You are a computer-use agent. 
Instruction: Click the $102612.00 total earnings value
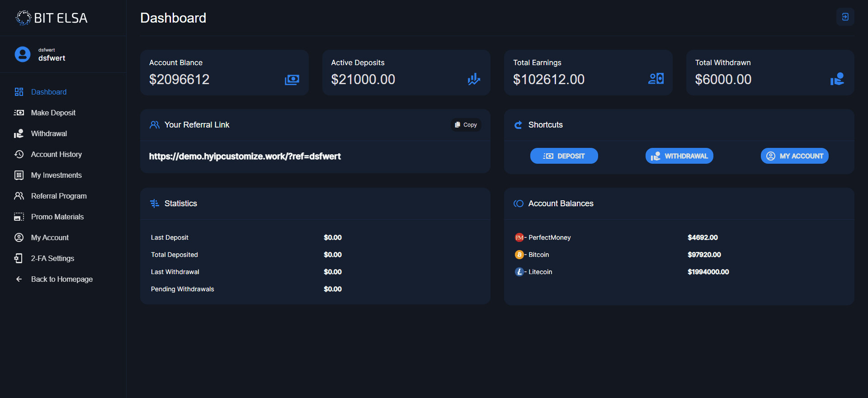[549, 80]
